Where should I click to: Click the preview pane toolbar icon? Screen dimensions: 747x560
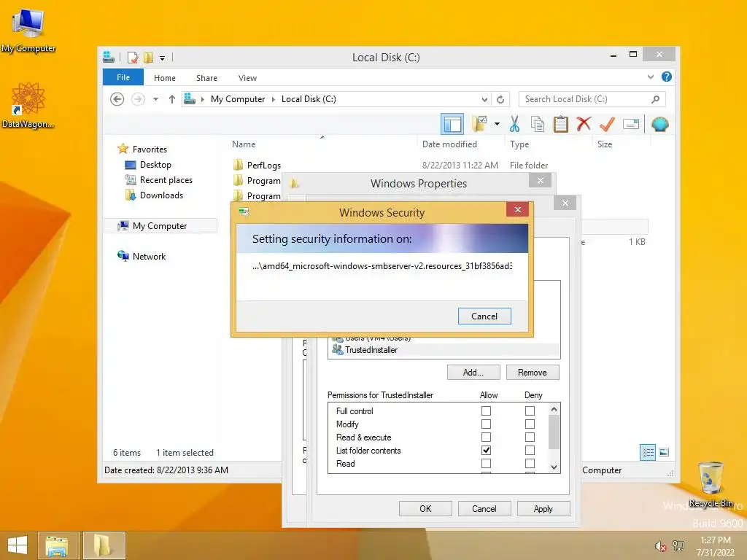[x=452, y=124]
